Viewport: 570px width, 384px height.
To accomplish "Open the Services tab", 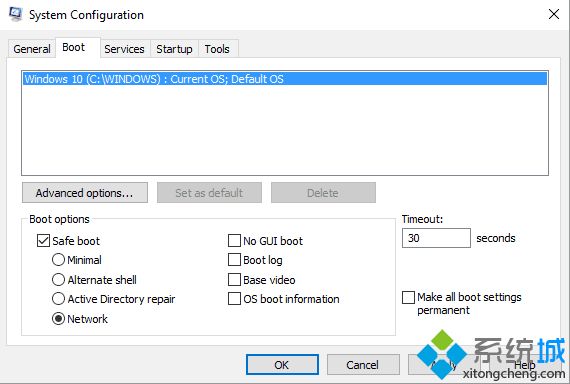I will point(124,49).
